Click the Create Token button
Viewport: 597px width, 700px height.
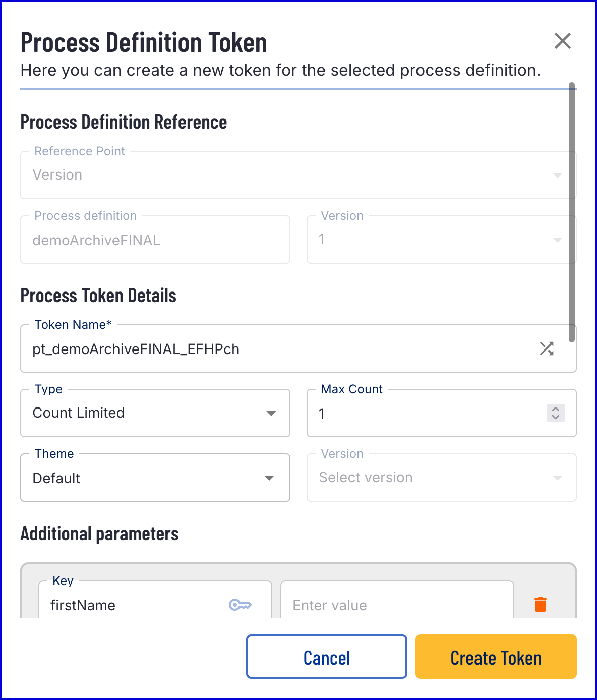tap(496, 657)
